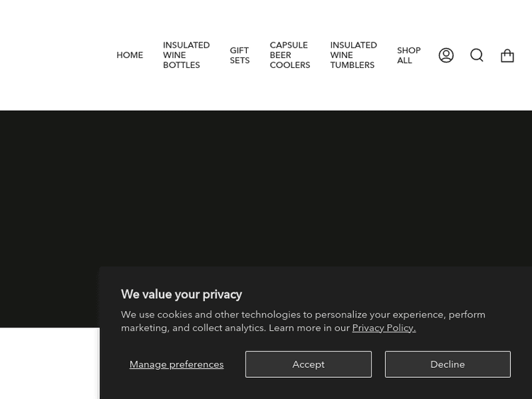Click the "We value your privacy" heading
The image size is (532, 399).
point(182,294)
